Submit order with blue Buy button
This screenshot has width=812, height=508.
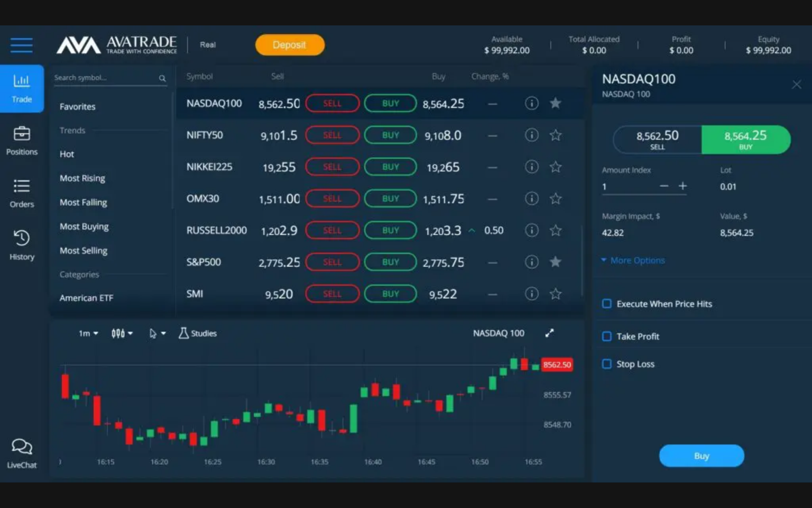702,456
